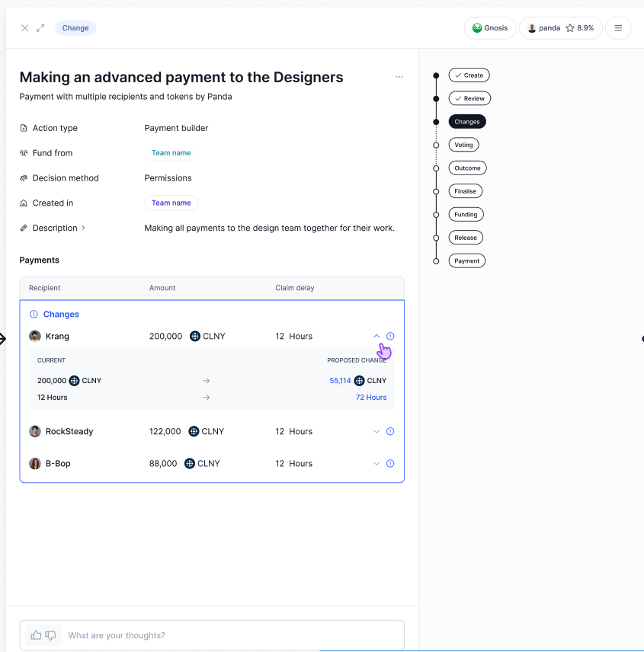This screenshot has width=644, height=652.
Task: Go to the Finalise step
Action: coord(465,191)
